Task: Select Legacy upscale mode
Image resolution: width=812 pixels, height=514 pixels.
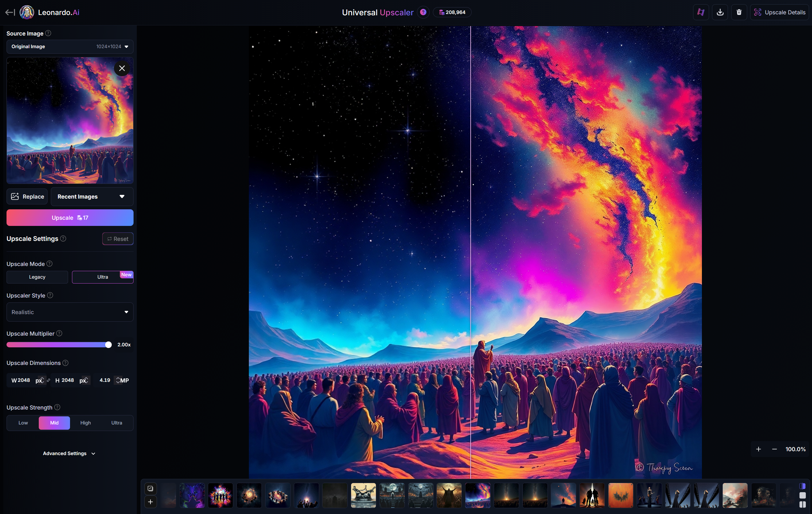Action: coord(37,277)
